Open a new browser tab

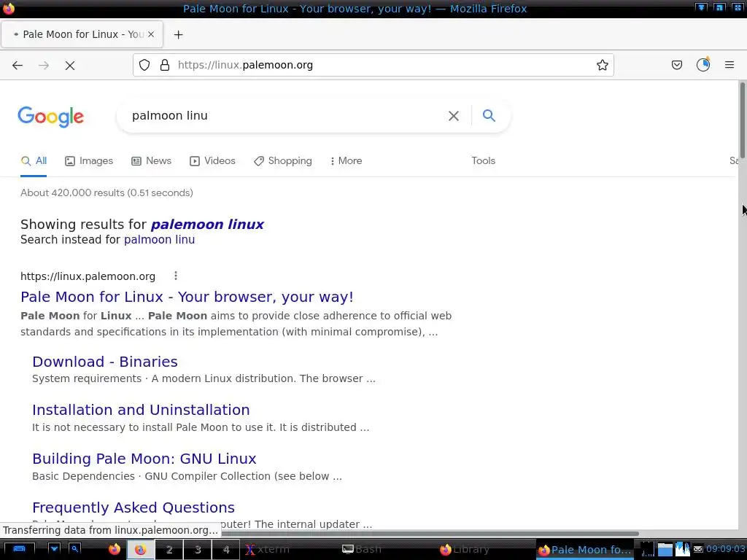pyautogui.click(x=178, y=35)
